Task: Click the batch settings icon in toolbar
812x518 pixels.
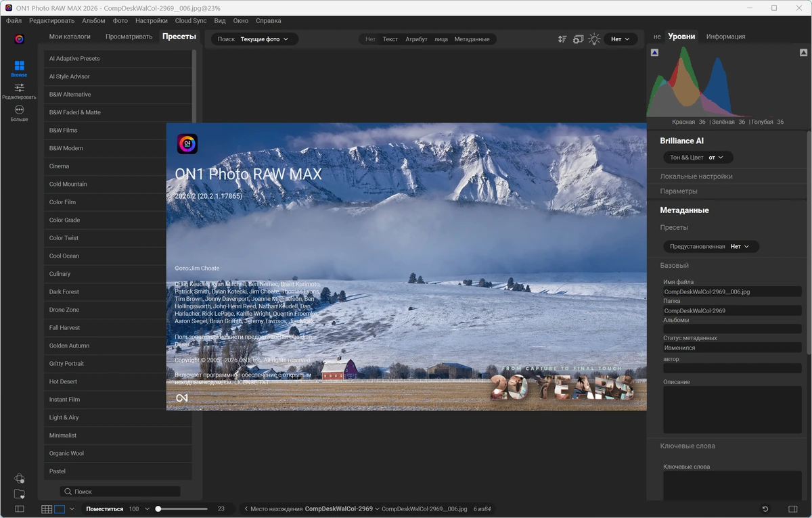Action: [x=578, y=39]
